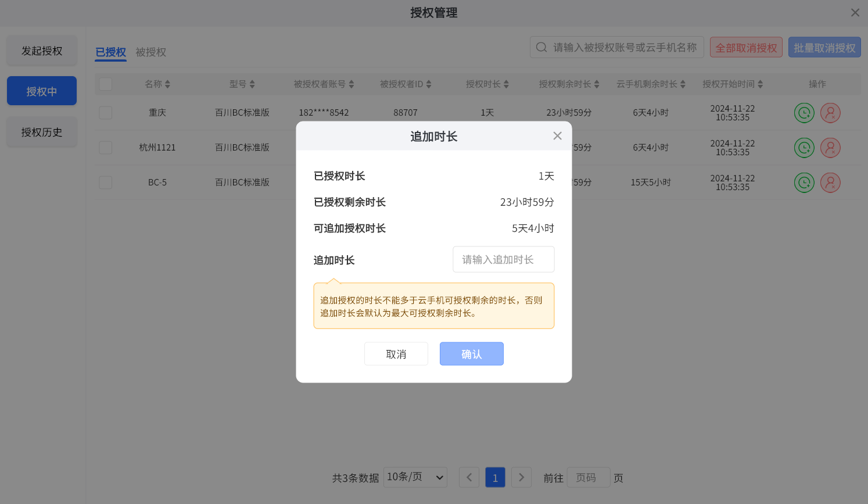
Task: Check the checkbox for the 重庆 row
Action: pos(105,113)
